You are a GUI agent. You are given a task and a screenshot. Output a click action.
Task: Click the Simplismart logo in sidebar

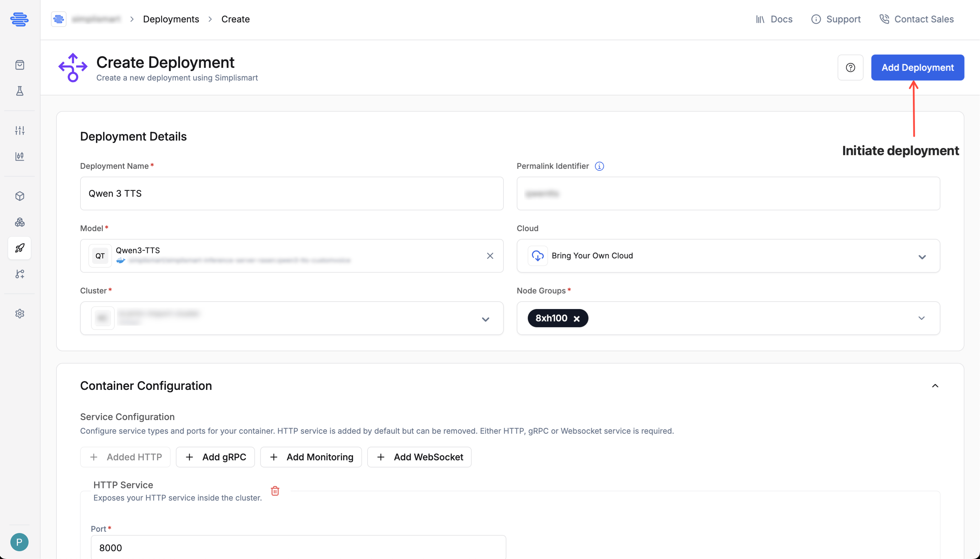point(19,19)
